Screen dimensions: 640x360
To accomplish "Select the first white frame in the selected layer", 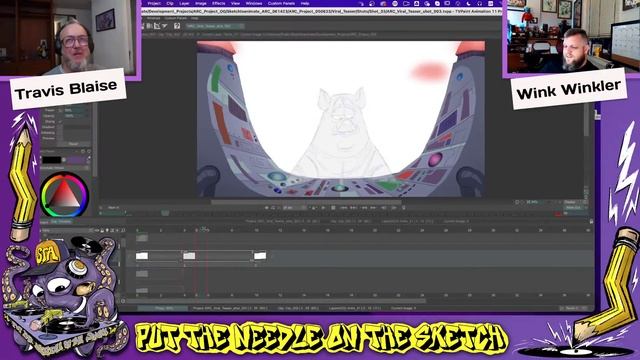I will pos(142,256).
